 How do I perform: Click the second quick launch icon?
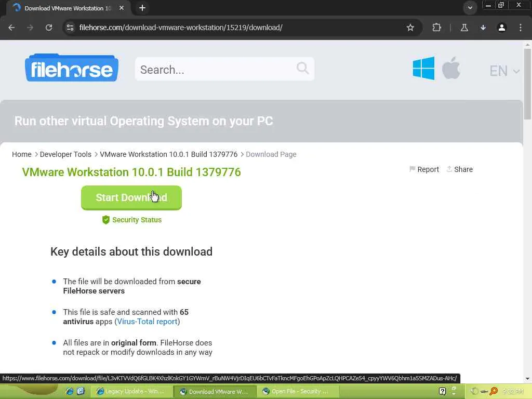[81, 391]
